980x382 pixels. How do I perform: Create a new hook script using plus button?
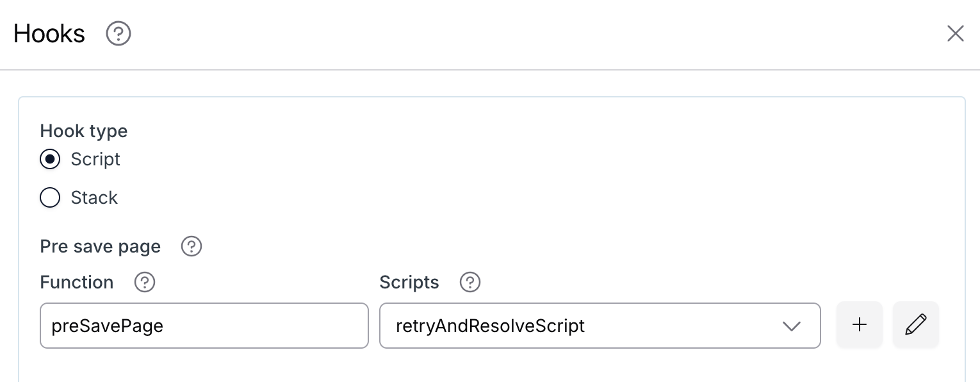pyautogui.click(x=859, y=324)
